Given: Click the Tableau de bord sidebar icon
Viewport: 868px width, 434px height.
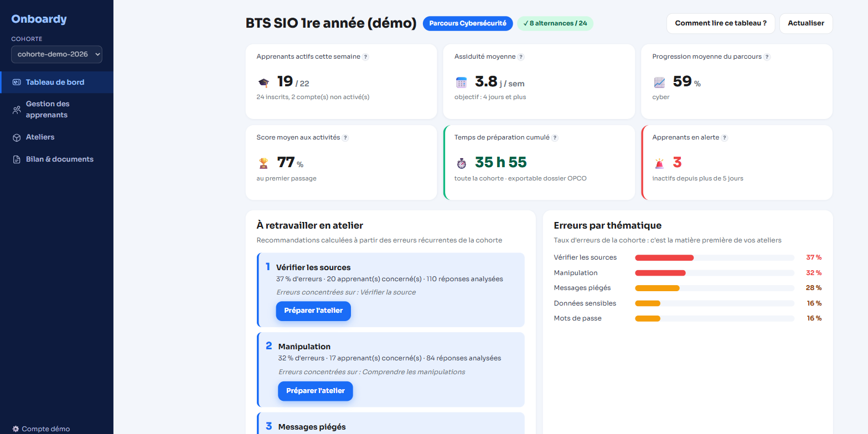Looking at the screenshot, I should pyautogui.click(x=17, y=82).
